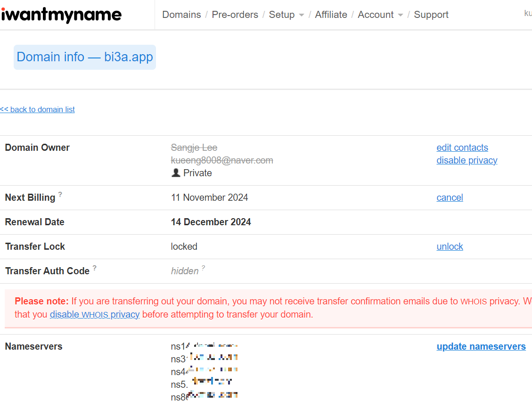Click the Private text under owner

[x=197, y=173]
